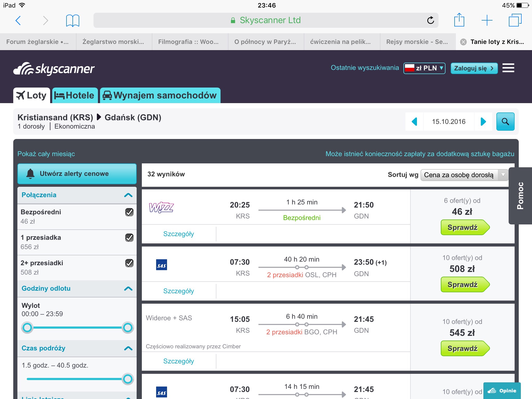The height and width of the screenshot is (399, 532).
Task: Tap the Safari forward arrow
Action: [x=45, y=20]
